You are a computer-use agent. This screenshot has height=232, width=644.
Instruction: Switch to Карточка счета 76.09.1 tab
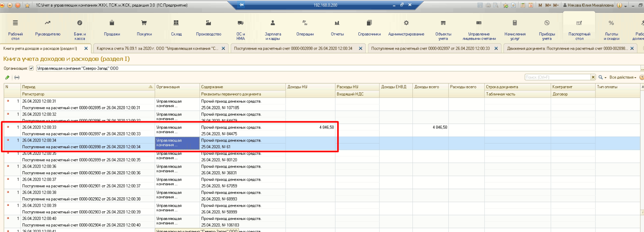click(157, 48)
